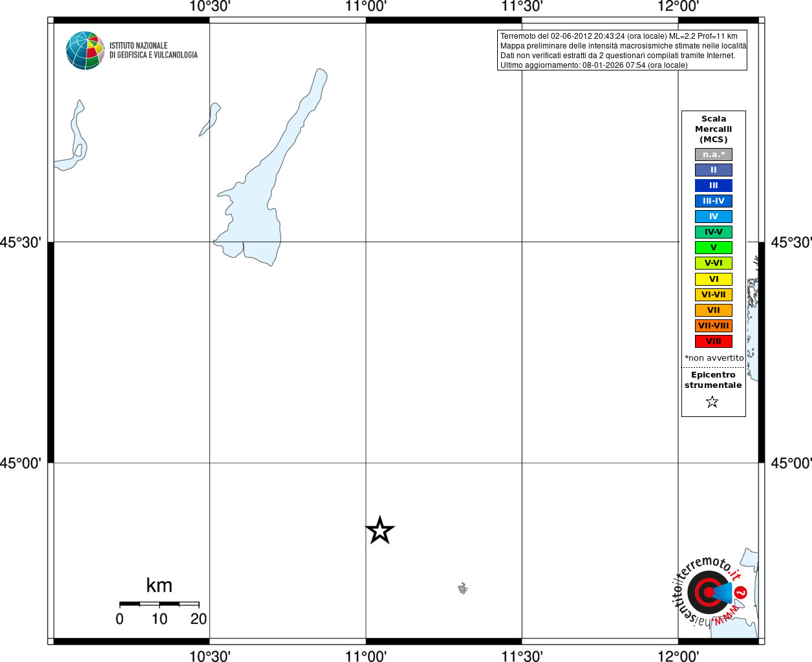
Task: Click the epicenter star on the map
Action: click(380, 531)
